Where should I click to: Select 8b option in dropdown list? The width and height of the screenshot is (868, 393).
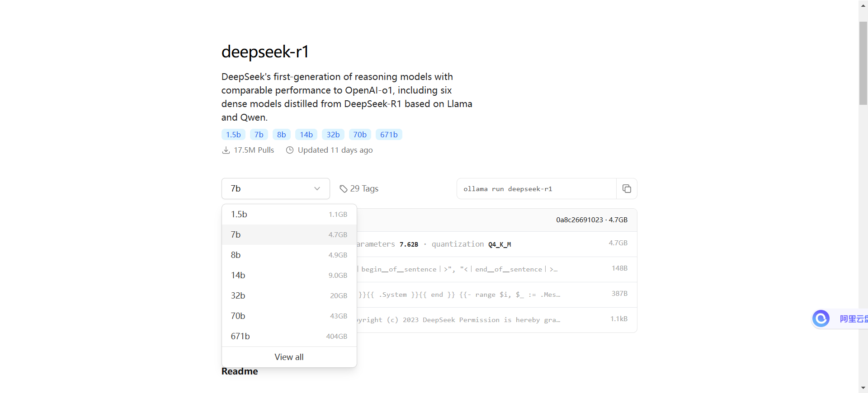point(289,255)
